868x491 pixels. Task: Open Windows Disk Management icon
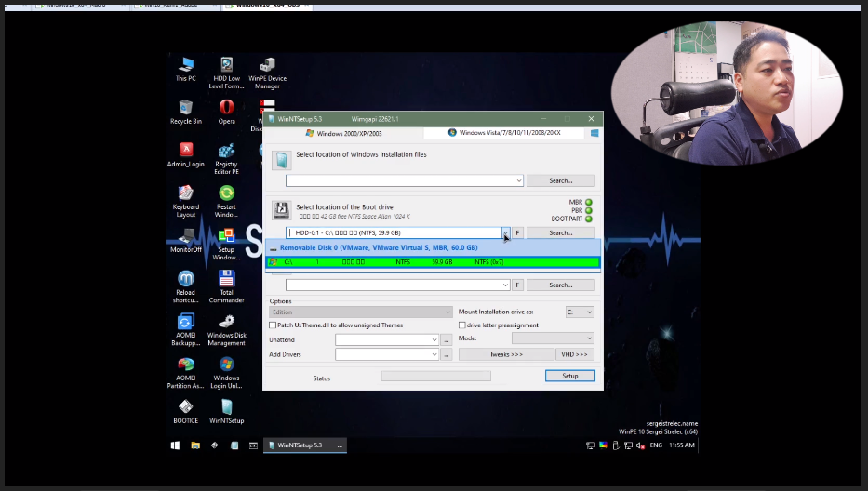pyautogui.click(x=226, y=330)
